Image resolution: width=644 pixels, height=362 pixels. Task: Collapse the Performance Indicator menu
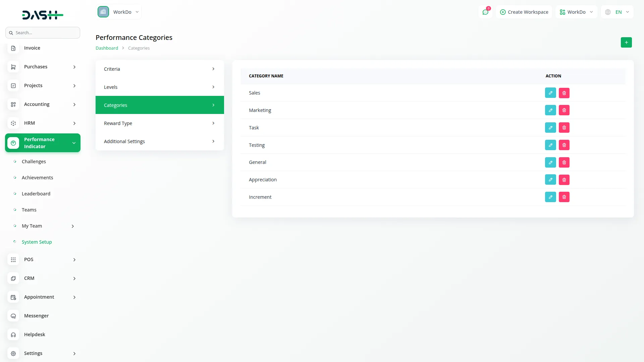click(x=74, y=143)
